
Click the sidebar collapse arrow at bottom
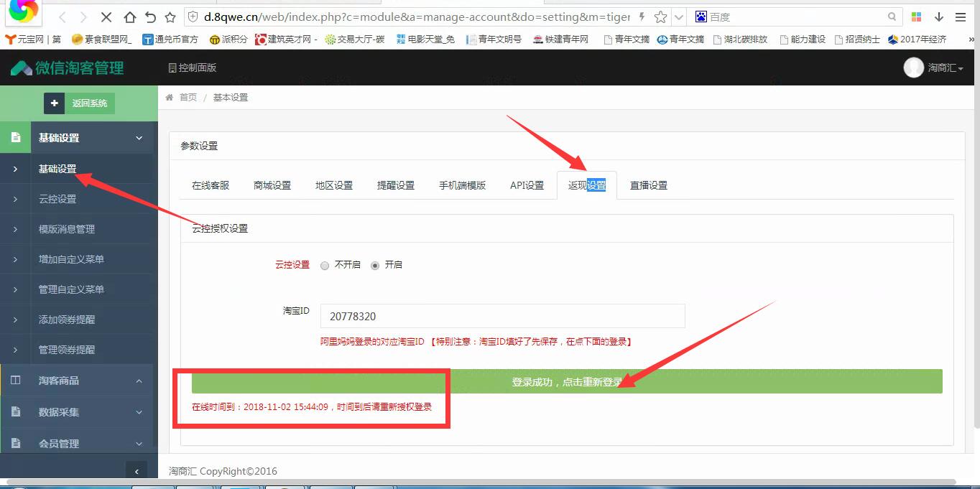(137, 471)
